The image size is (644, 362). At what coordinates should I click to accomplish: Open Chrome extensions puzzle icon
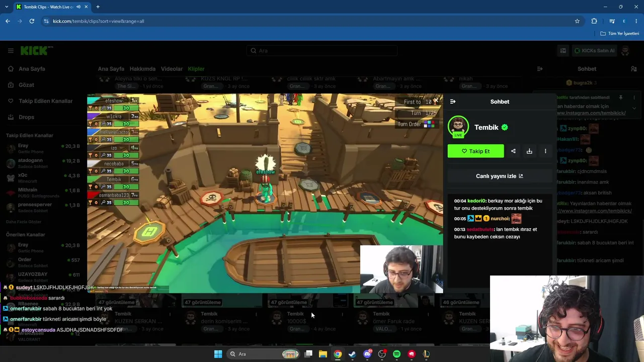point(594,21)
